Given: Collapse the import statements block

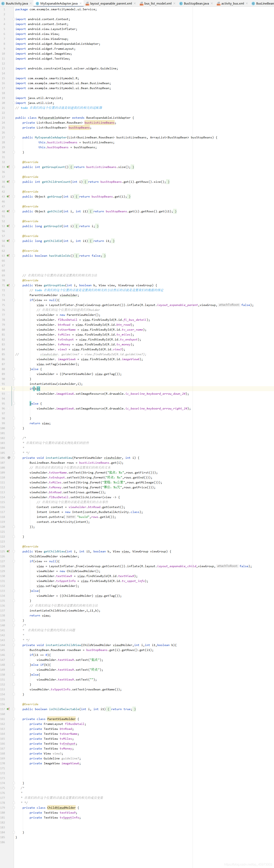Looking at the screenshot, I should click(x=14, y=19).
